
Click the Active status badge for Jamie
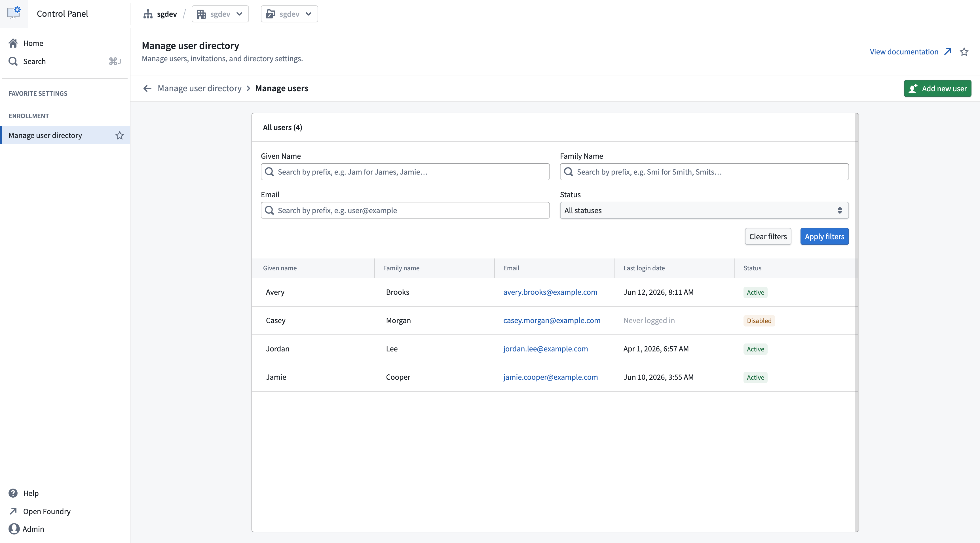tap(755, 377)
